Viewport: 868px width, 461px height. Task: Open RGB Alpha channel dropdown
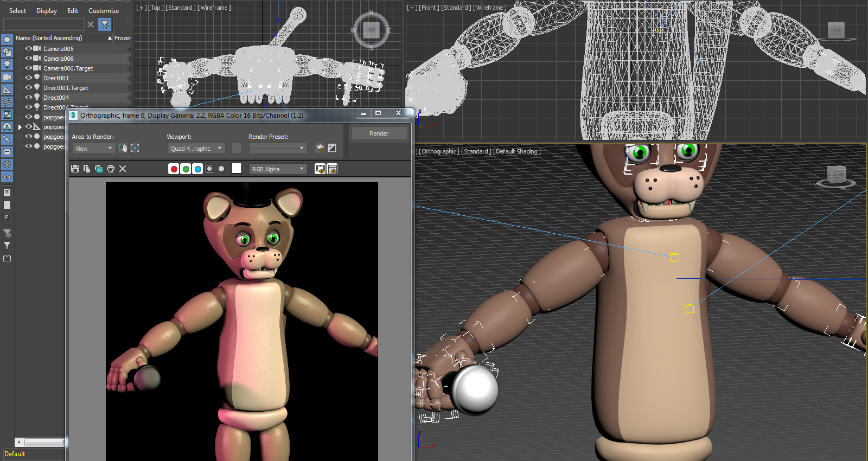278,169
